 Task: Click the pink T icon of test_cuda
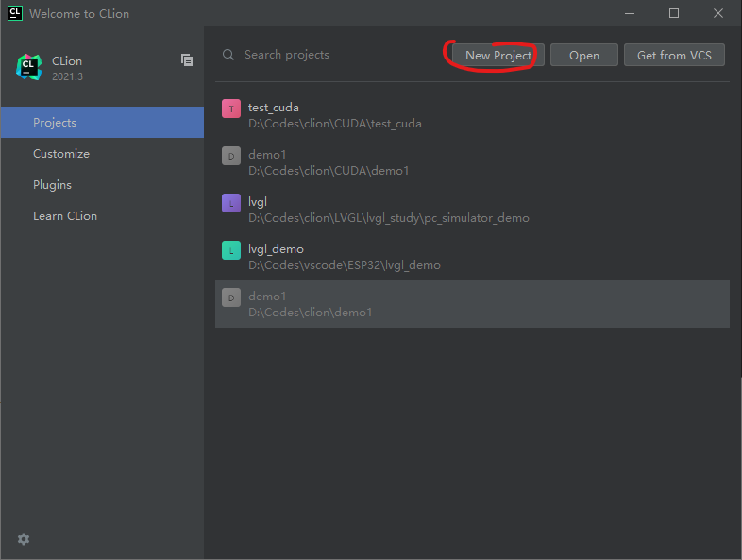231,109
